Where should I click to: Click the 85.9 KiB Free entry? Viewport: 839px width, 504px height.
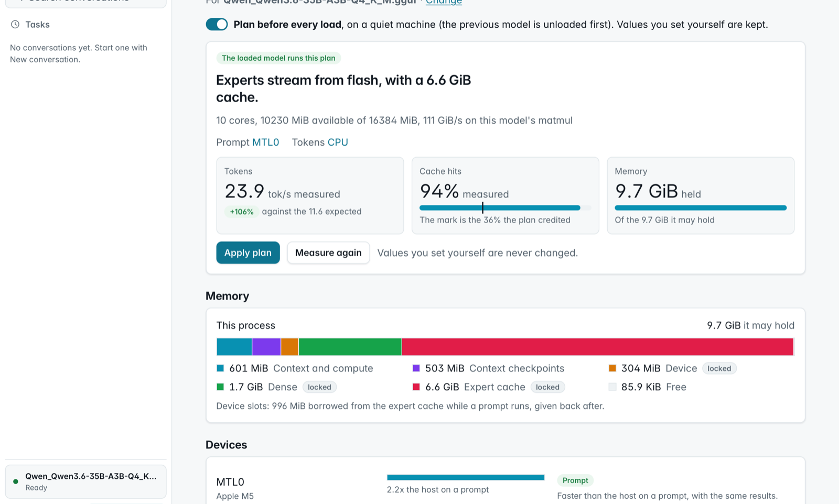click(x=648, y=387)
